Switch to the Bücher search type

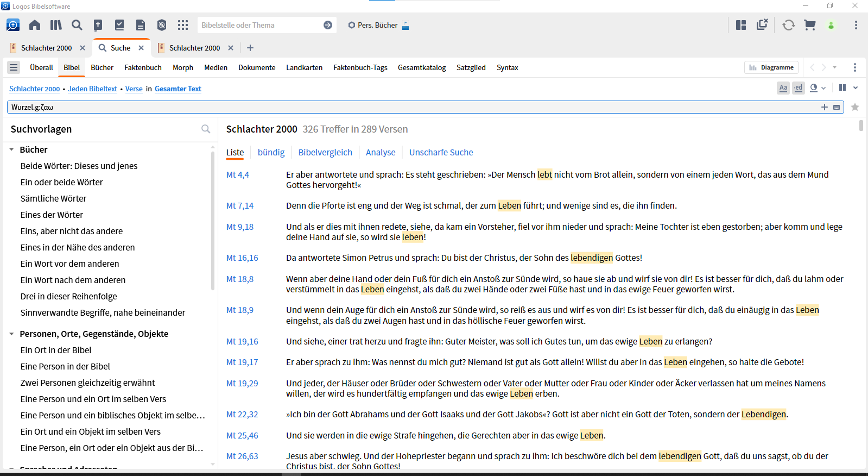click(102, 67)
